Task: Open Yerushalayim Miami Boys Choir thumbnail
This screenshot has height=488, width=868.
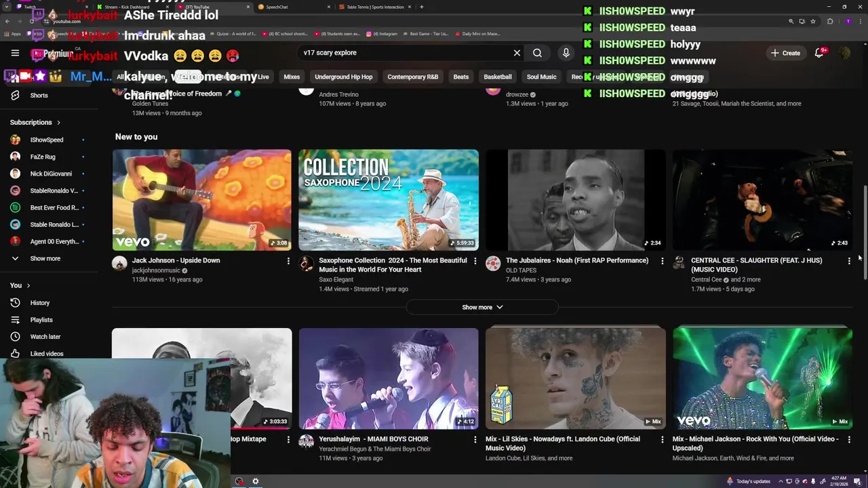Action: [x=389, y=379]
